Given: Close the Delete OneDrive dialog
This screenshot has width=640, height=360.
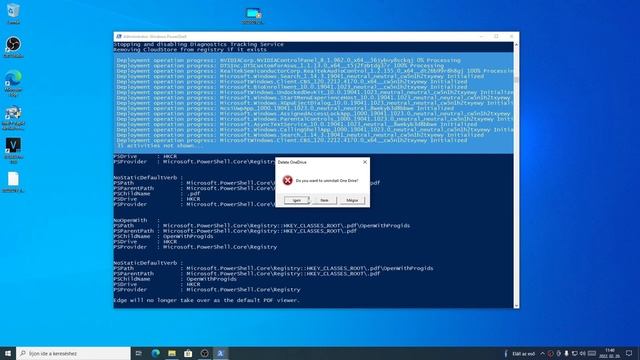Looking at the screenshot, I should tap(365, 162).
